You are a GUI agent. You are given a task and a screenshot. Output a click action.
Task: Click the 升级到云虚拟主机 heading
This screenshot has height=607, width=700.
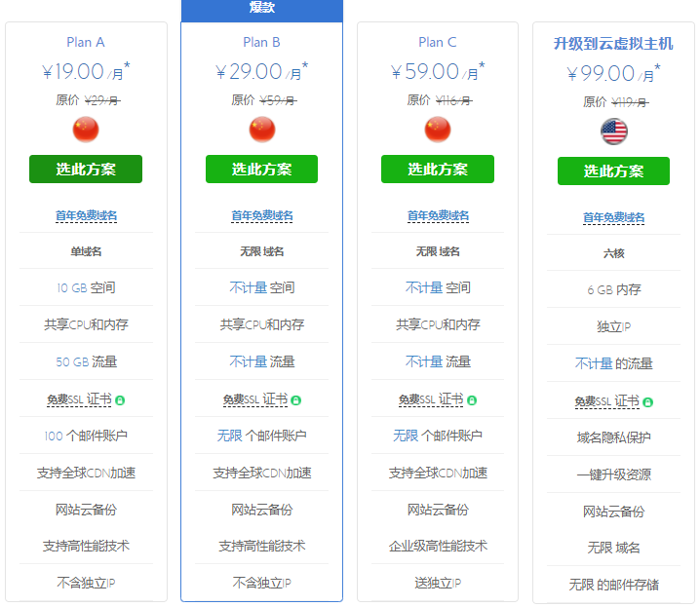pyautogui.click(x=613, y=44)
